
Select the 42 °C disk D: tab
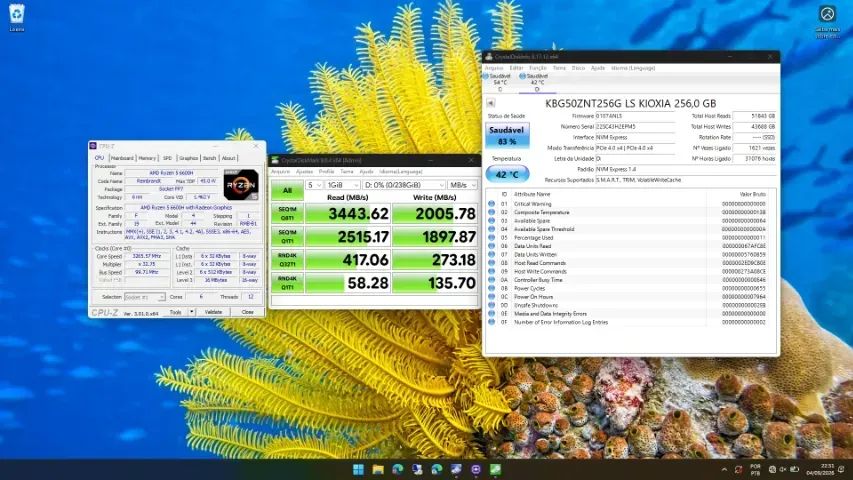pyautogui.click(x=536, y=82)
